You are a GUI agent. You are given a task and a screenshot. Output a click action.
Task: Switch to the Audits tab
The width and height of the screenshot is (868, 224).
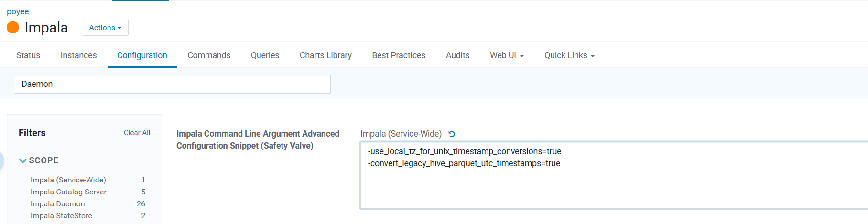click(x=457, y=55)
